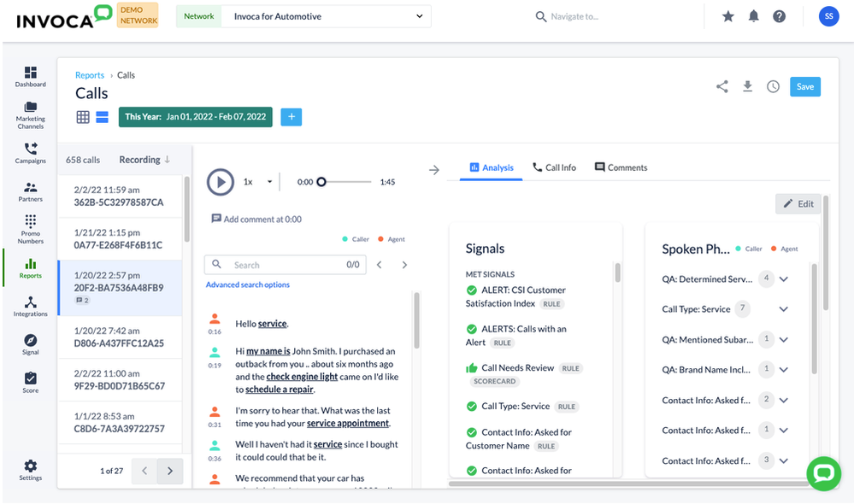Image resolution: width=854 pixels, height=504 pixels.
Task: Open Settings gear in sidebar
Action: click(31, 470)
